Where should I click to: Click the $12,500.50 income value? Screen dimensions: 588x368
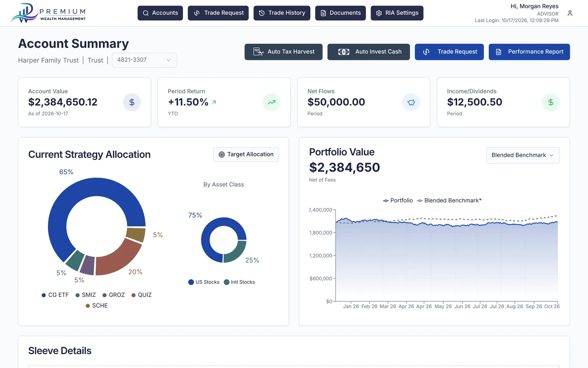point(474,102)
